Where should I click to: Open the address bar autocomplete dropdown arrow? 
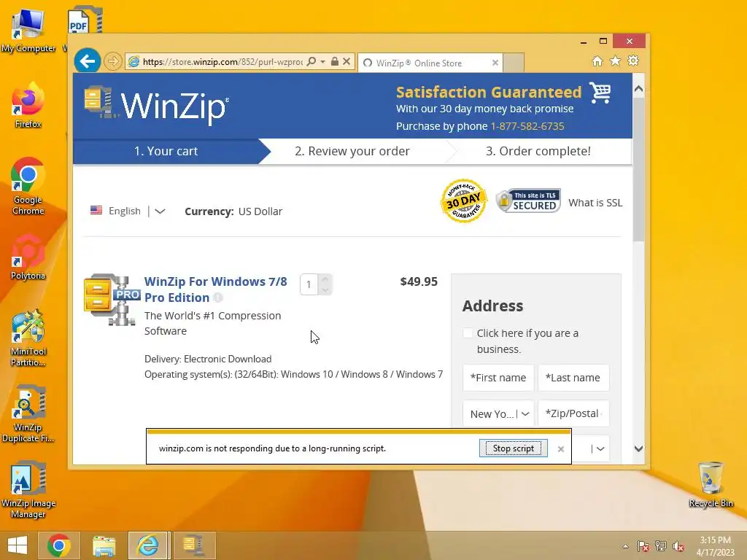click(323, 62)
